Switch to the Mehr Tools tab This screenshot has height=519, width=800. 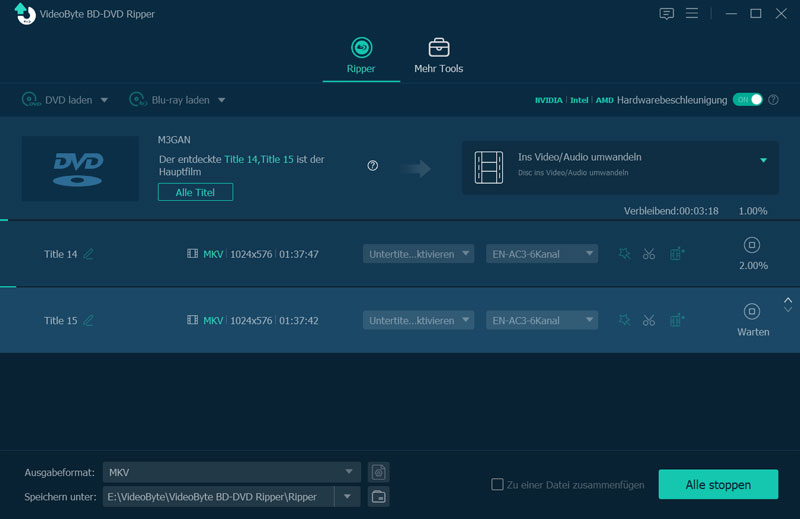(x=438, y=55)
